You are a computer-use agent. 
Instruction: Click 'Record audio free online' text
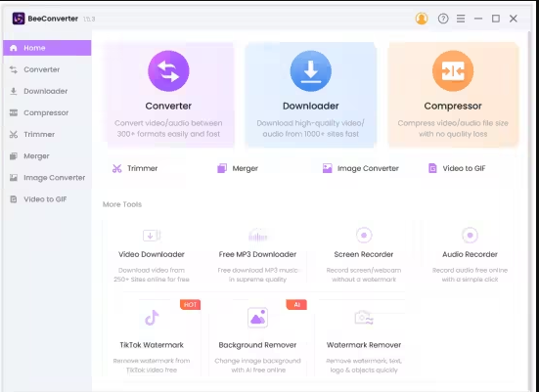point(470,271)
